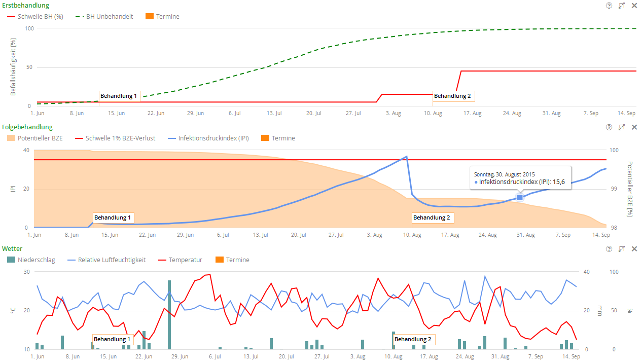Toggle the BH Unbehandelt legend entry
642x364 pixels.
109,17
